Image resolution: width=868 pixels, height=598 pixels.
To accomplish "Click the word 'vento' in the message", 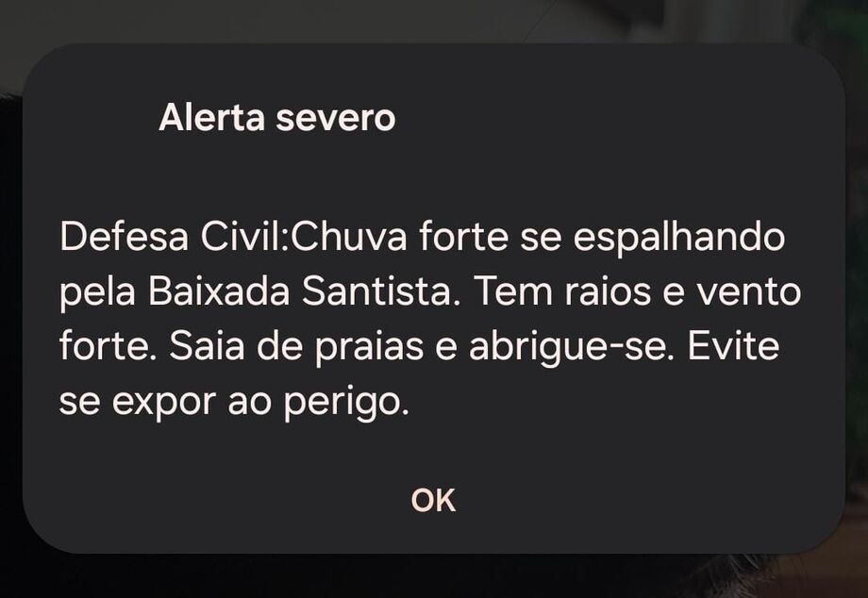I will pyautogui.click(x=748, y=292).
